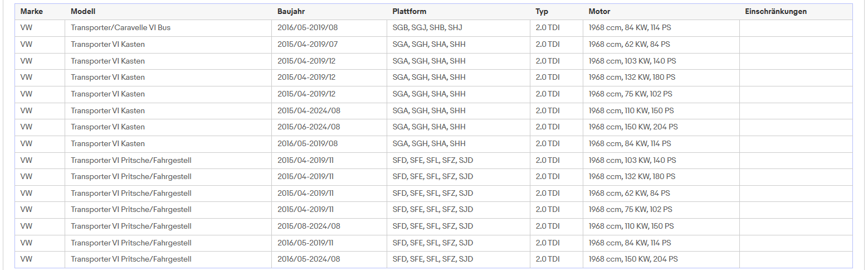The height and width of the screenshot is (270, 868).
Task: Click the Pritsche/Fahrgestell 2016/05-2024/08 Baujahr cell
Action: point(329,259)
